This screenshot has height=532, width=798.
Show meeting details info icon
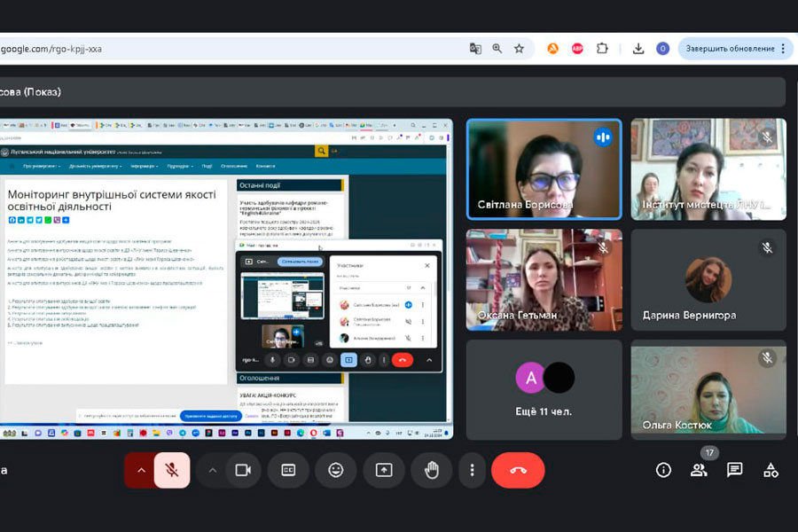(663, 470)
